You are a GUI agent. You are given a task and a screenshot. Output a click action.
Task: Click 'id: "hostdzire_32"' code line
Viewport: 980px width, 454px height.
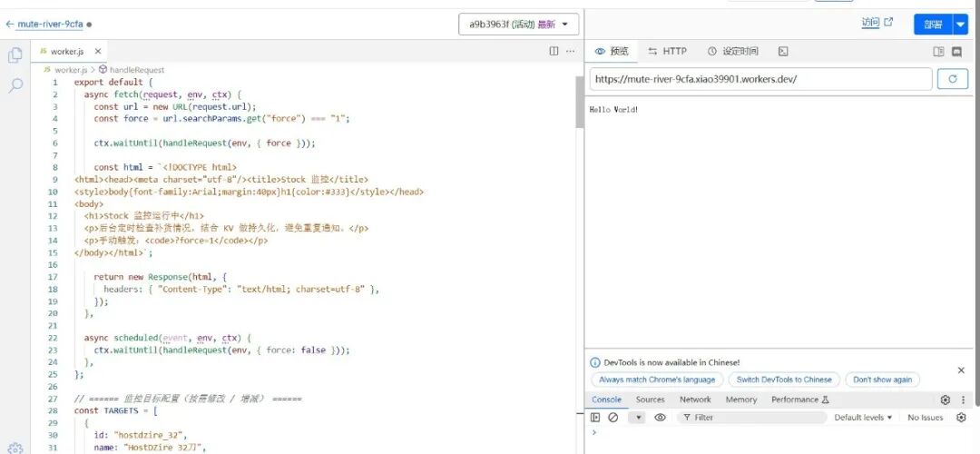pos(141,435)
